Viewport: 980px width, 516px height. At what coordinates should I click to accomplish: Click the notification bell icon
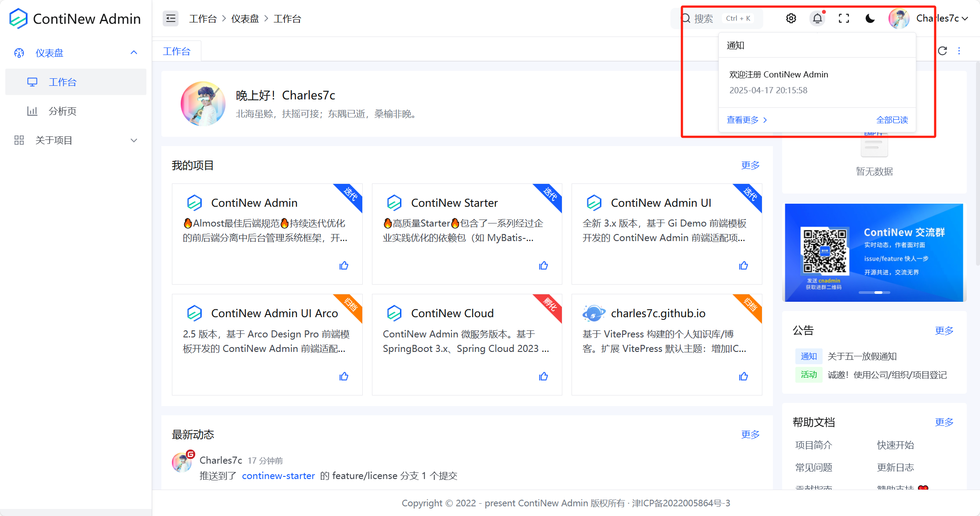[817, 18]
